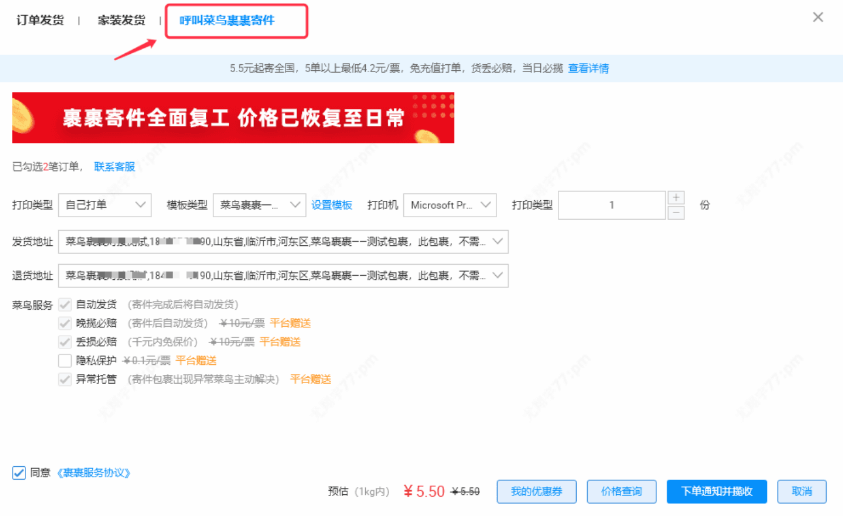Switch to the 订单发货 tab
This screenshot has width=843, height=516.
point(40,20)
